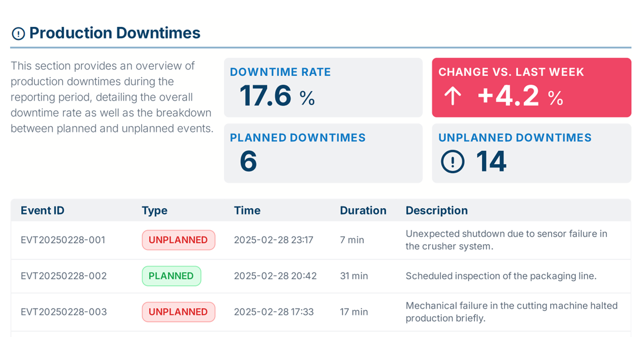Select the Description column header
This screenshot has width=644, height=337.
click(x=436, y=210)
